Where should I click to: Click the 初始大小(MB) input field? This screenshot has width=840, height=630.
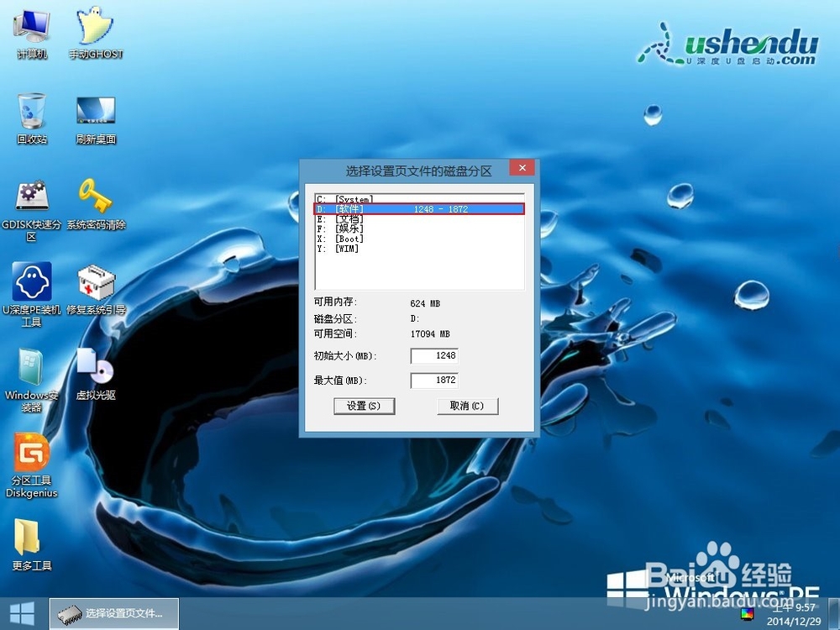(x=434, y=355)
